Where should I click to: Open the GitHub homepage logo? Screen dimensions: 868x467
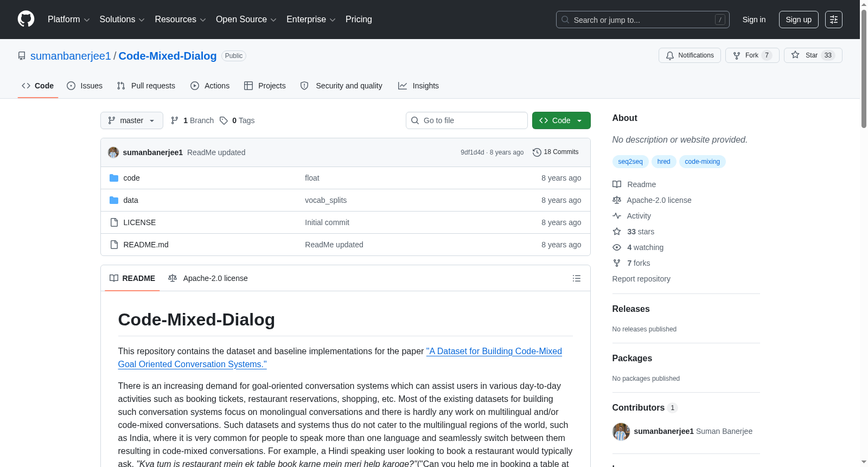(26, 20)
